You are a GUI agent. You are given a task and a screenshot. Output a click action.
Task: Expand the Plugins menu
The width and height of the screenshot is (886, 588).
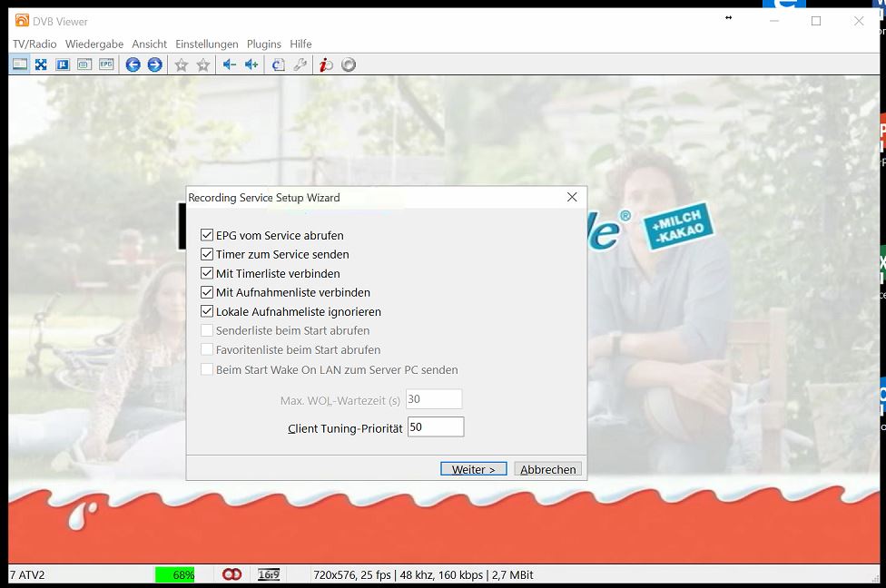[264, 44]
